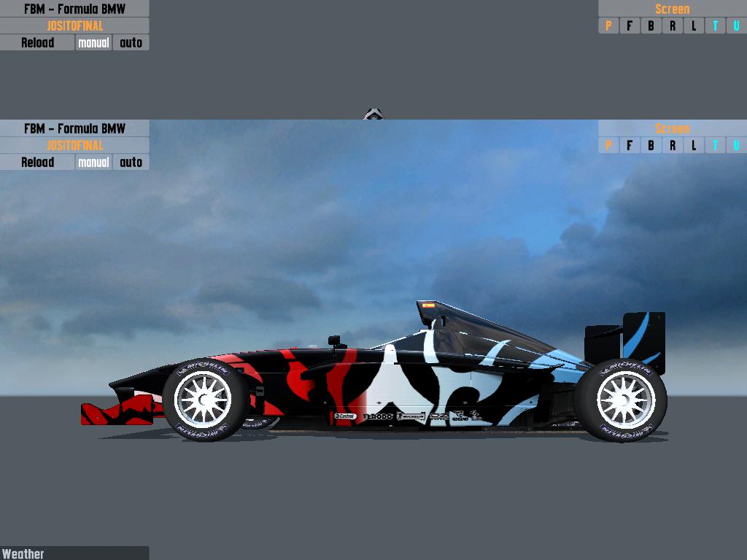Viewport: 747px width, 560px height.
Task: Open FBM - Formula BMW car selector over sky
Action: (x=74, y=128)
